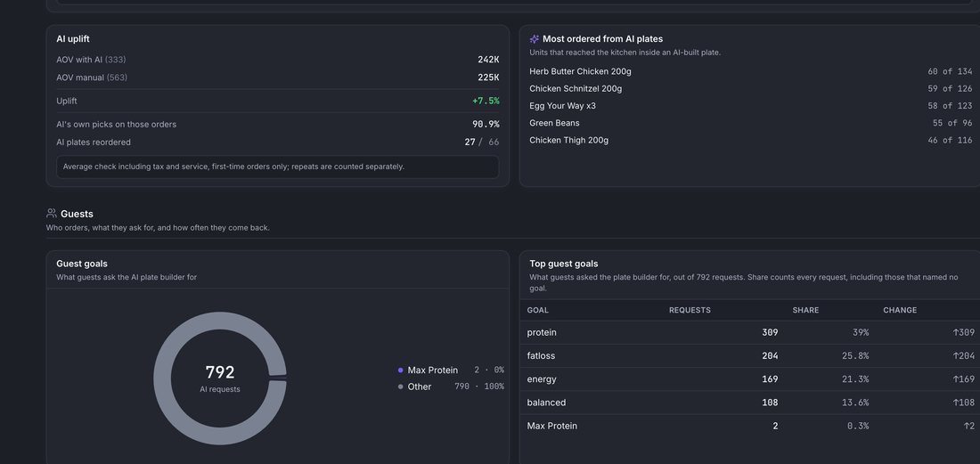The height and width of the screenshot is (464, 980).
Task: Click the AOV with AI label
Action: 91,60
